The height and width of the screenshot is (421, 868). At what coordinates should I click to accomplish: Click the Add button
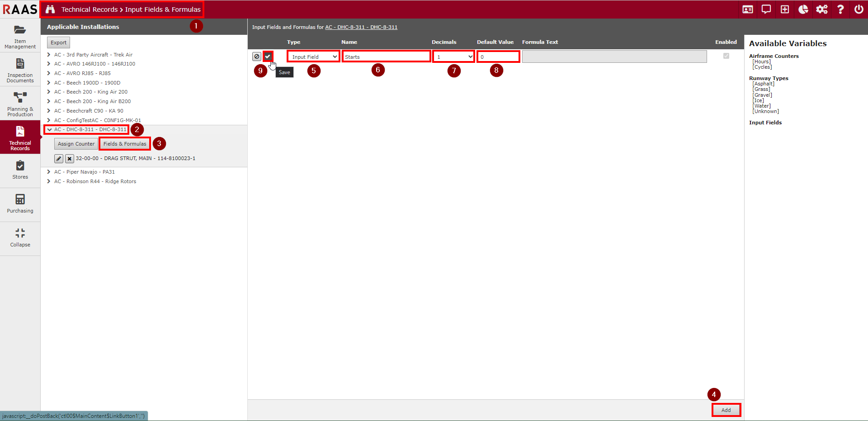coord(726,410)
